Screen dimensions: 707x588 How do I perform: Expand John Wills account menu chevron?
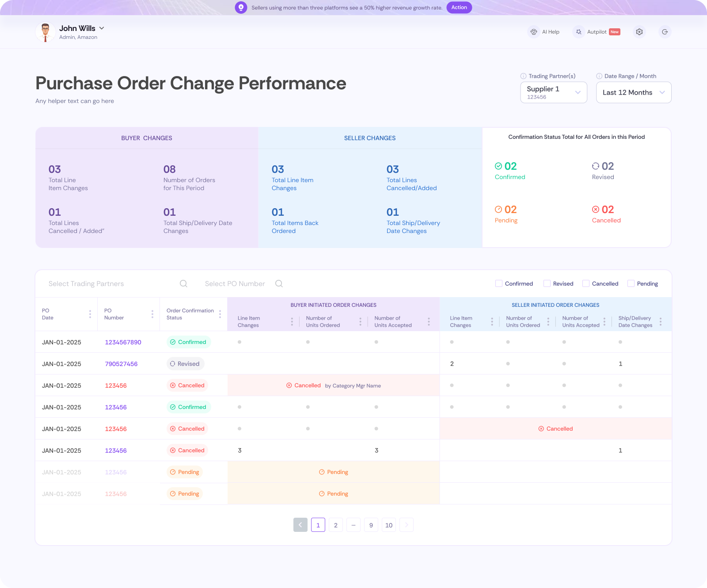(102, 28)
